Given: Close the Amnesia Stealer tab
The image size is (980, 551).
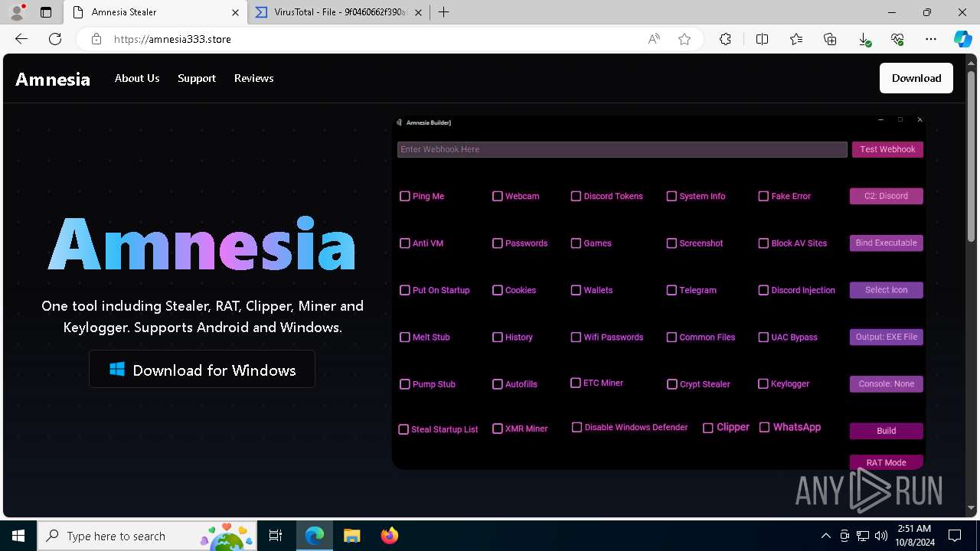Looking at the screenshot, I should point(236,12).
